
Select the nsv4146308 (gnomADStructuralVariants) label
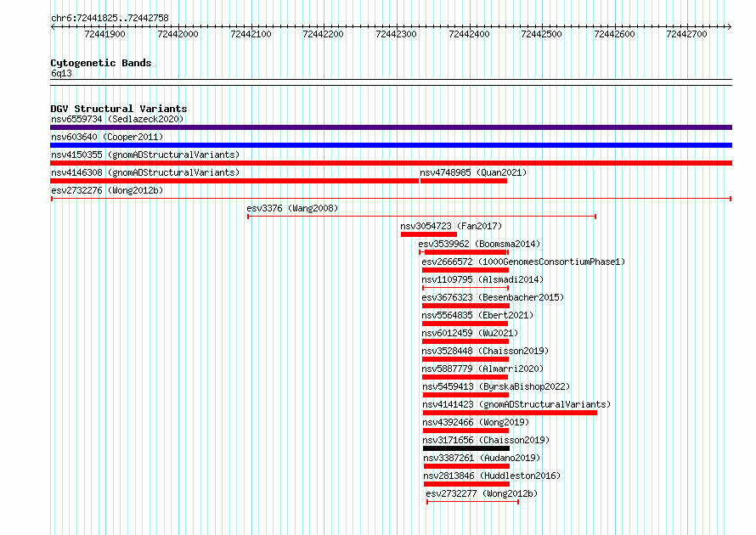coord(145,172)
